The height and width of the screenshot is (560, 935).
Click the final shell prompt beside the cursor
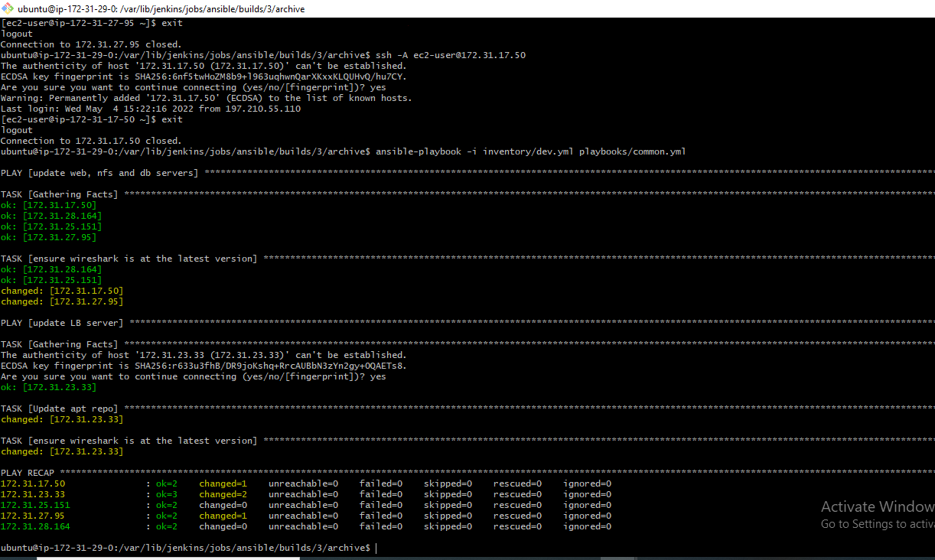pos(186,548)
